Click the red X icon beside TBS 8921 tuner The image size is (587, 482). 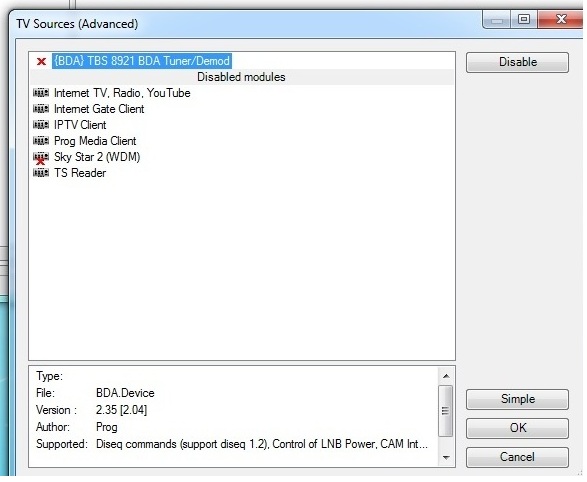point(41,61)
